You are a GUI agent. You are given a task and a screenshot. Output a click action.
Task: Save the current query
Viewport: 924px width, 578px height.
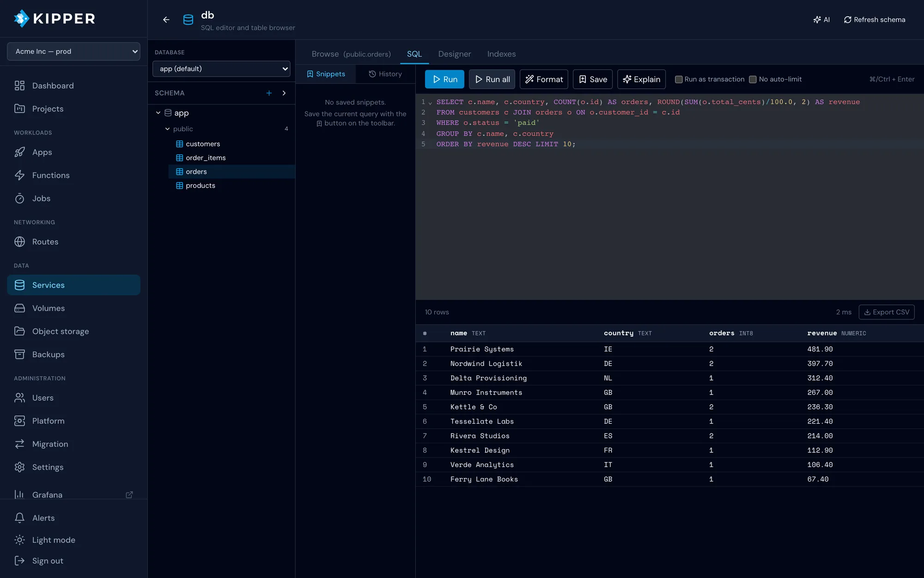(593, 80)
